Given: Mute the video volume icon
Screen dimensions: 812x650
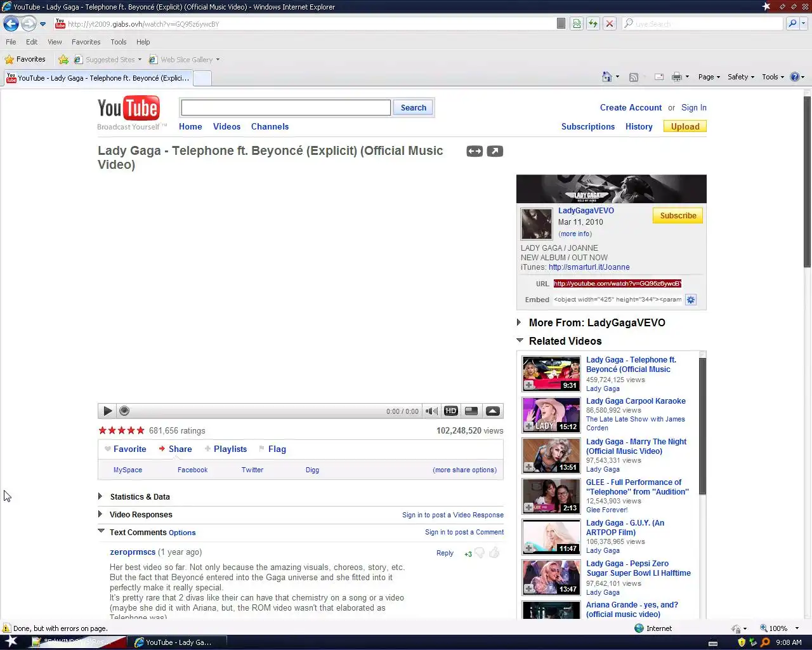Looking at the screenshot, I should tap(431, 411).
